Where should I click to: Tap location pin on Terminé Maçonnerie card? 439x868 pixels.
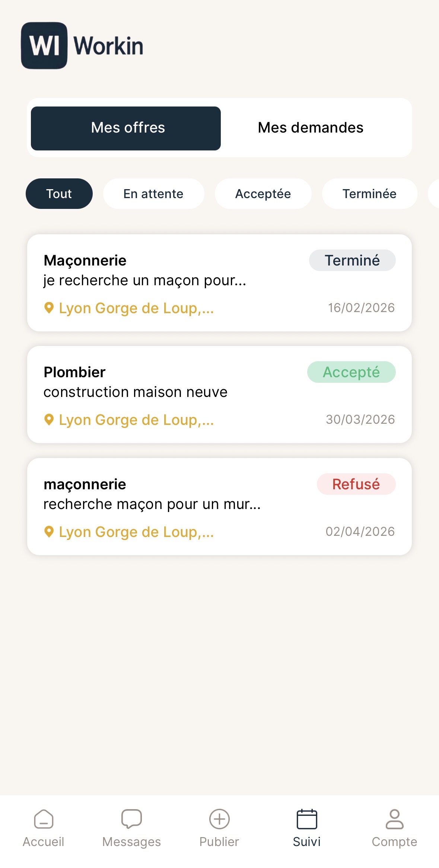[x=49, y=308]
